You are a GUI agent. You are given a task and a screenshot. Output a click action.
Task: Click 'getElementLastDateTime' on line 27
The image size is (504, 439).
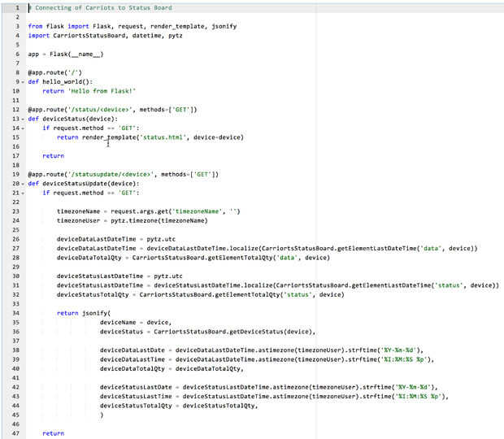click(x=376, y=249)
